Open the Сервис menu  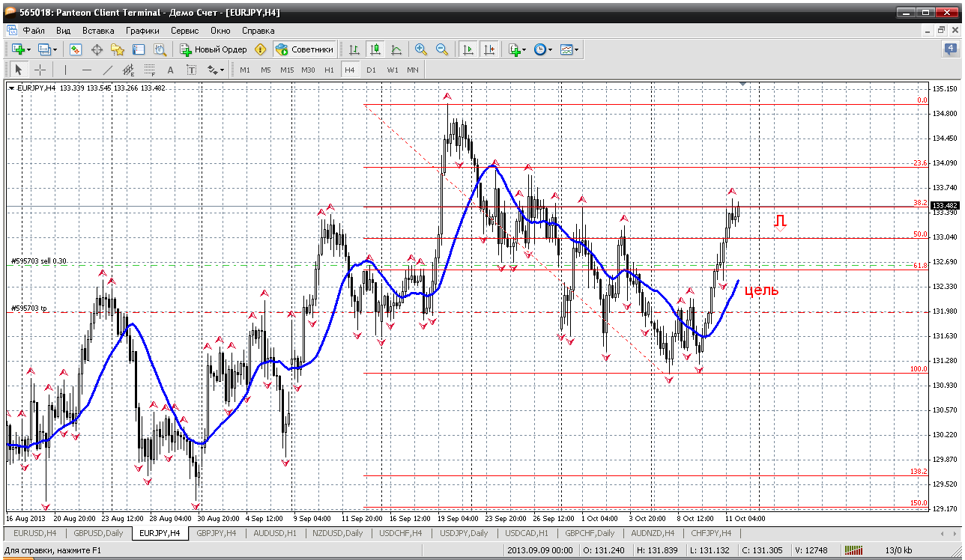click(x=184, y=31)
